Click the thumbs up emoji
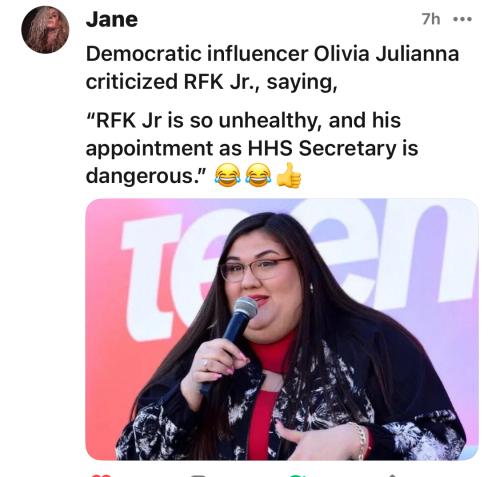 [x=289, y=175]
